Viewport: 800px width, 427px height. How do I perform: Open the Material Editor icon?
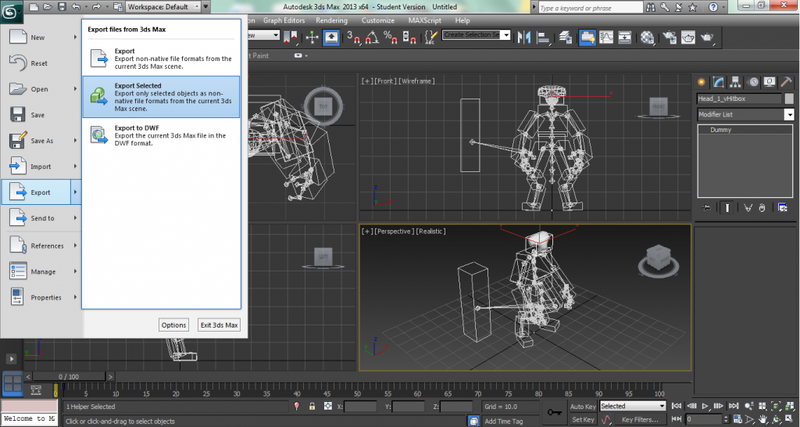[x=647, y=37]
